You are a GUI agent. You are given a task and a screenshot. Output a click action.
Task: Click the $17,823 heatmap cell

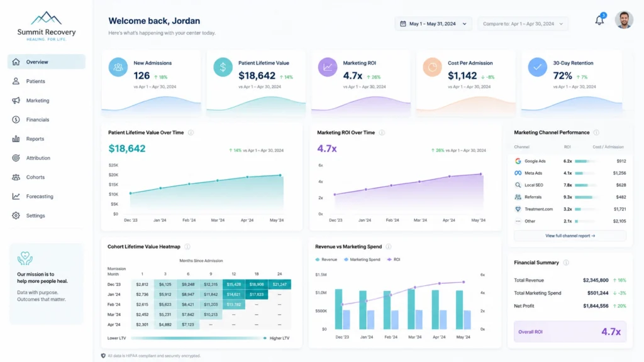(257, 294)
